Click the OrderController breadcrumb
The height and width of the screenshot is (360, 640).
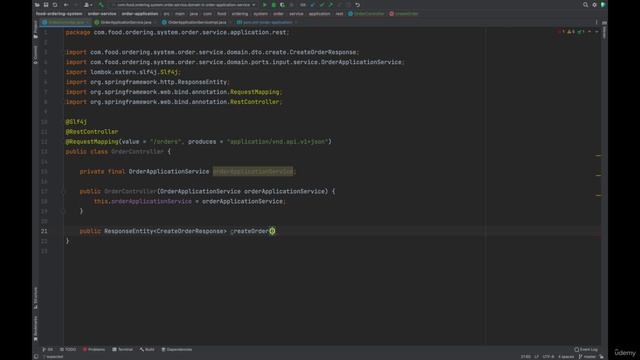pos(366,13)
